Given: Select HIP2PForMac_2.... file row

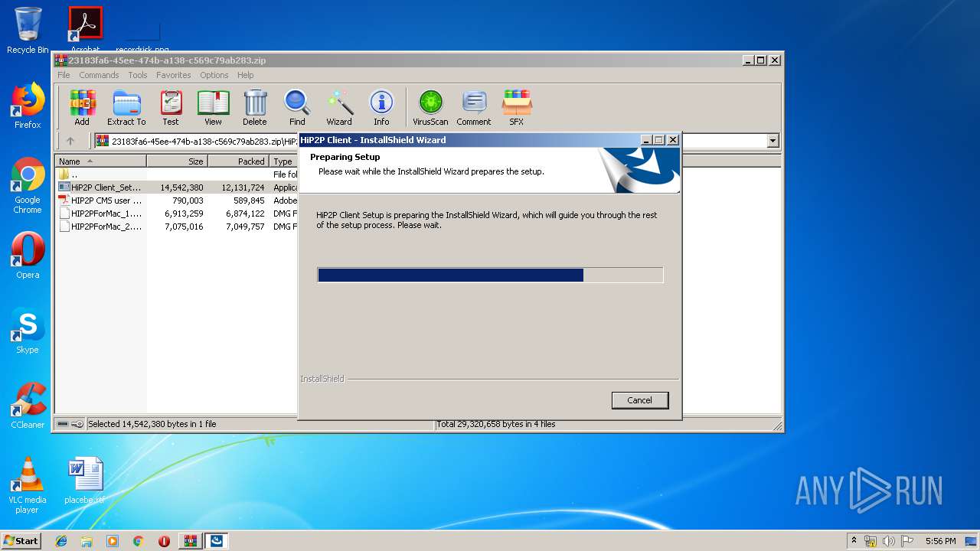Looking at the screenshot, I should pyautogui.click(x=176, y=227).
